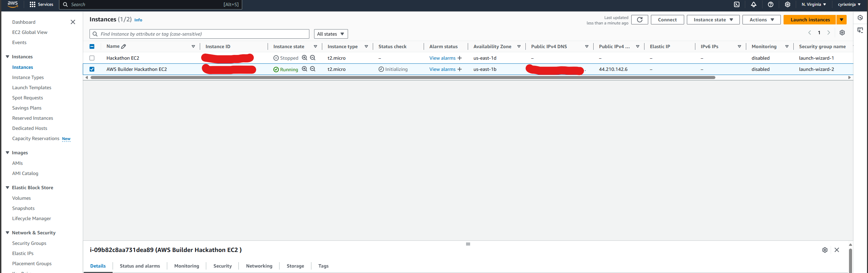Viewport: 868px width, 273px height.
Task: Zoom out filter on Running state
Action: 313,69
